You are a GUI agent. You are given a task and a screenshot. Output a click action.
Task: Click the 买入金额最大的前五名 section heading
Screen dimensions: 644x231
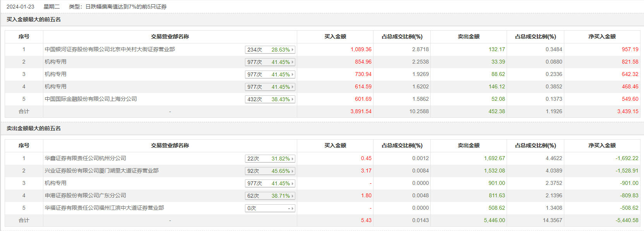pos(34,19)
